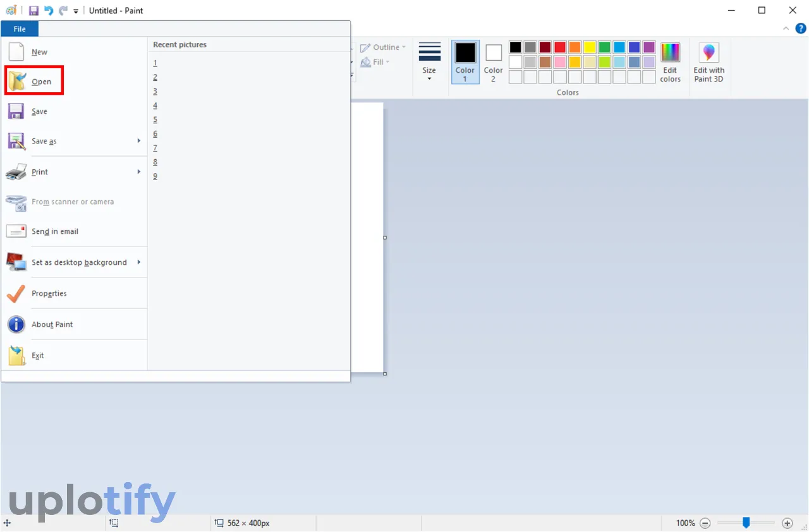Image resolution: width=809 pixels, height=532 pixels.
Task: Open the shape Fill dropdown
Action: 375,62
